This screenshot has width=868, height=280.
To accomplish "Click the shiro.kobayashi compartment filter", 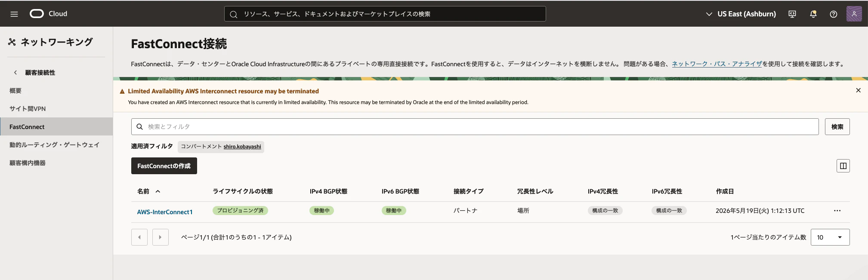I will tap(242, 147).
